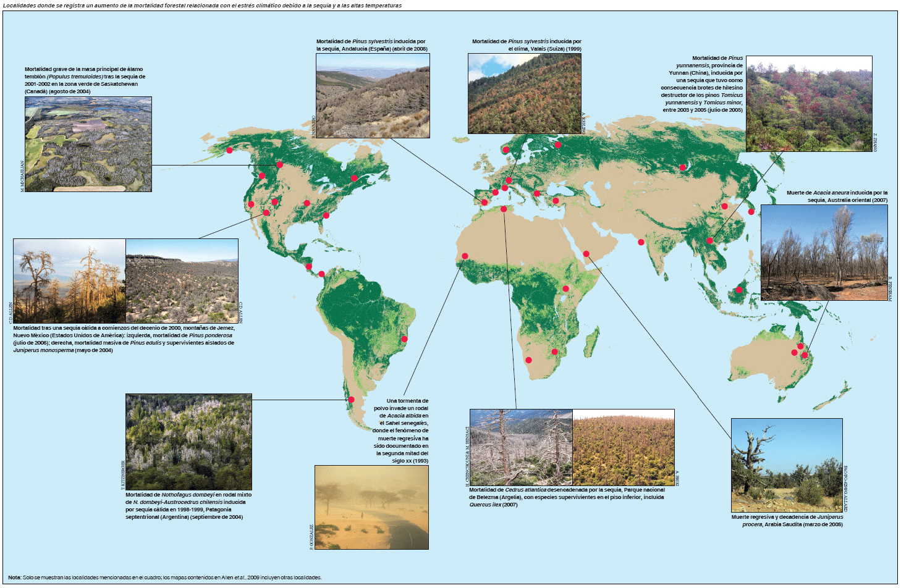Click the map title beginning "Localidades donde"
The width and height of the screenshot is (901, 588).
click(202, 6)
